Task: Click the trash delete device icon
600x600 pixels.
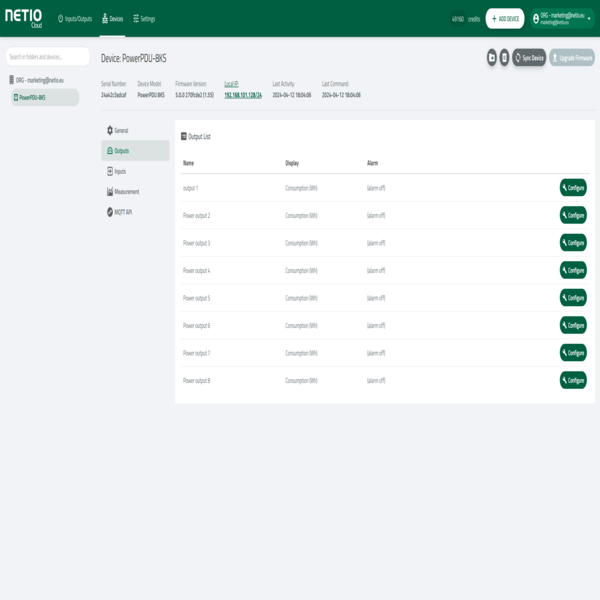Action: point(504,58)
